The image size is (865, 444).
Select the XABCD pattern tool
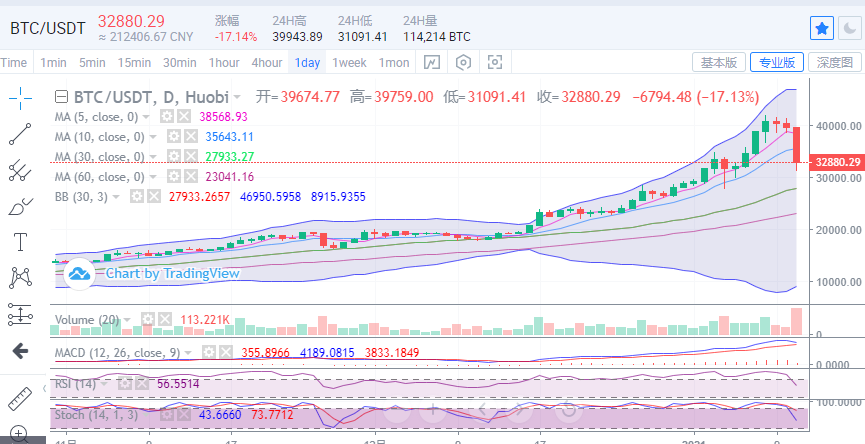click(x=20, y=277)
